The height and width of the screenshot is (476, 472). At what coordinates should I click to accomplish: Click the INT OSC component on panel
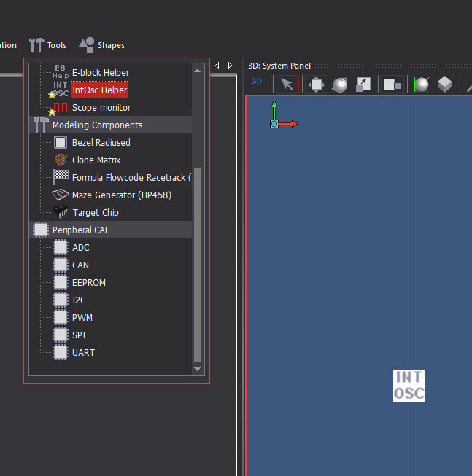(409, 386)
